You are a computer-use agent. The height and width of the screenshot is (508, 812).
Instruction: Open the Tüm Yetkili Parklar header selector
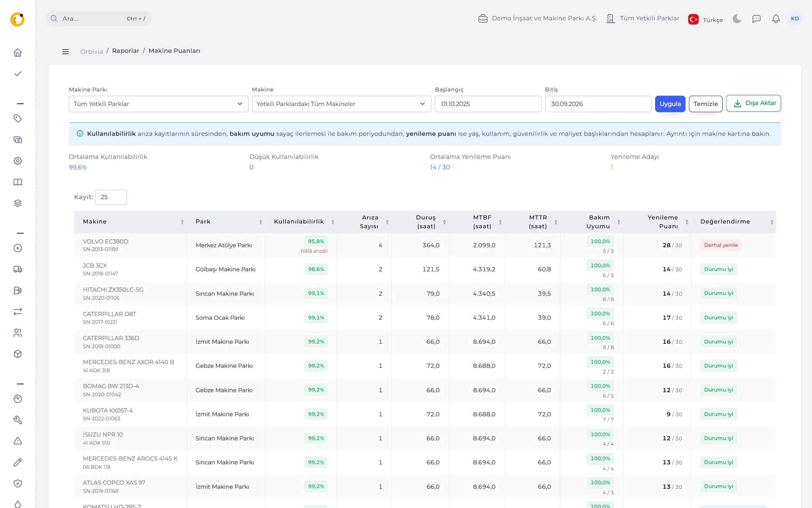point(643,19)
